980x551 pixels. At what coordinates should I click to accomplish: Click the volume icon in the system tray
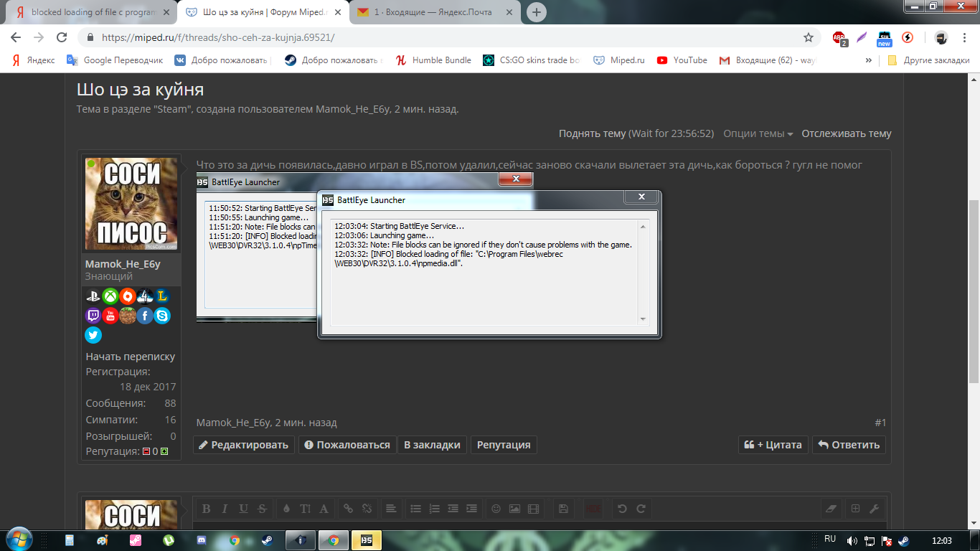pyautogui.click(x=852, y=540)
